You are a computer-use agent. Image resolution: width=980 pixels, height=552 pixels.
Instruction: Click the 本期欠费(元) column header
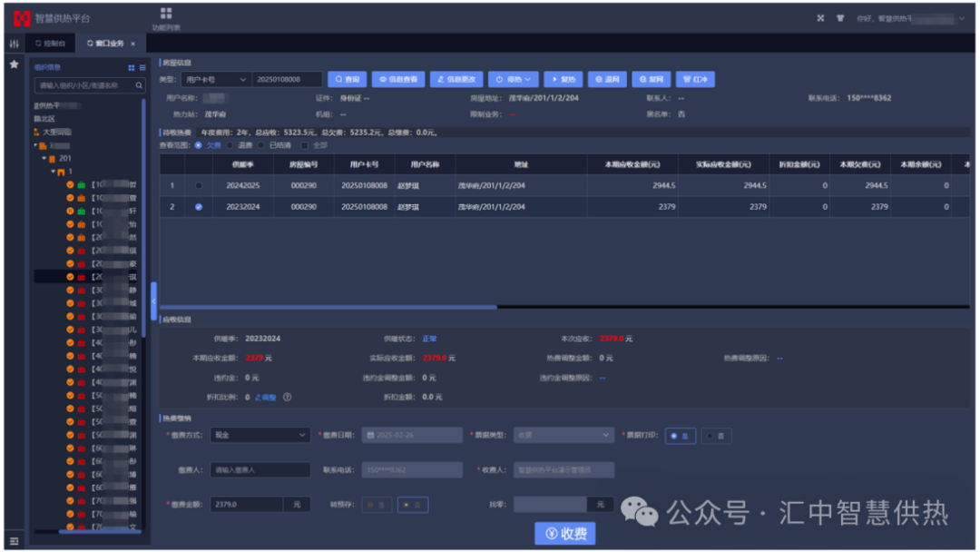[859, 164]
